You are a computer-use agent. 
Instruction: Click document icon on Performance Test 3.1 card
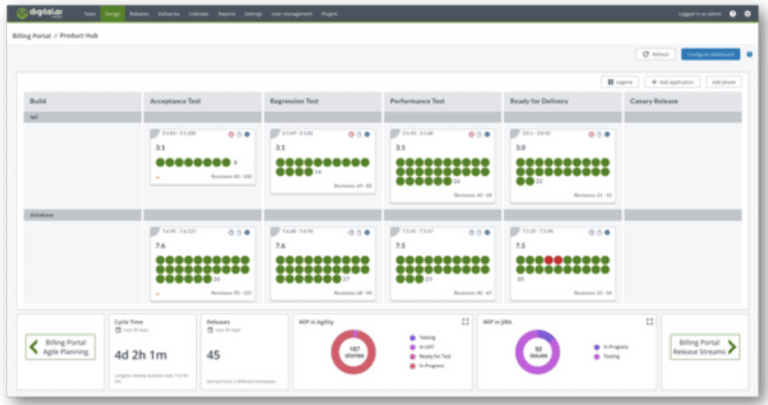(x=478, y=134)
